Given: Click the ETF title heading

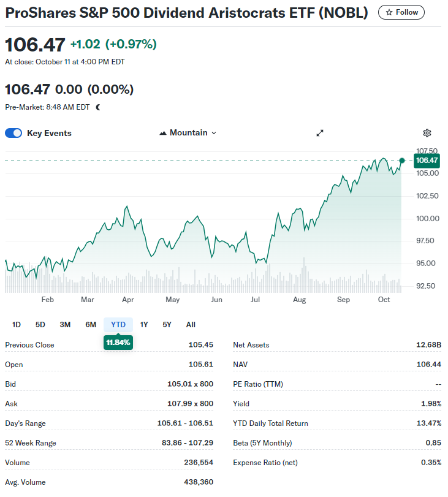Looking at the screenshot, I should tap(187, 13).
